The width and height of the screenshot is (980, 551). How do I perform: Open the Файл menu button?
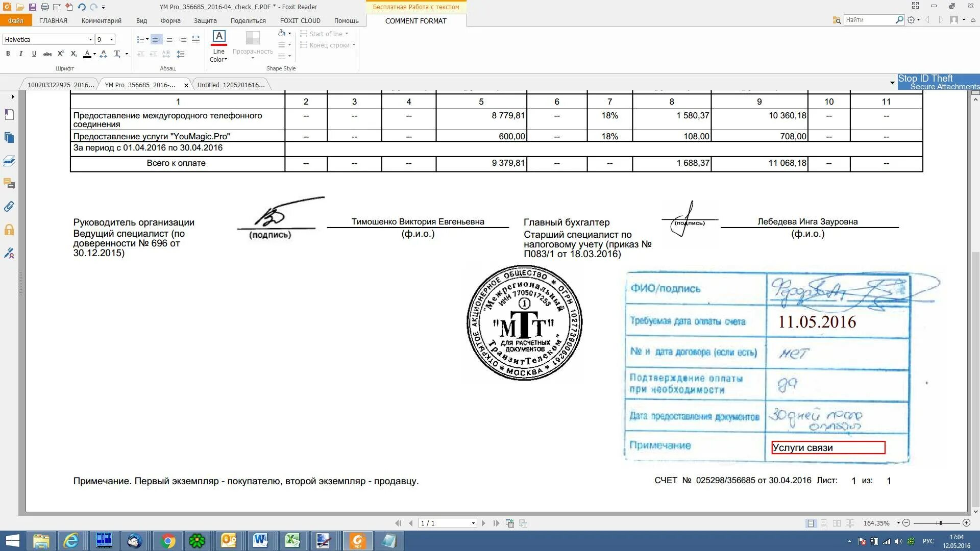click(x=16, y=21)
